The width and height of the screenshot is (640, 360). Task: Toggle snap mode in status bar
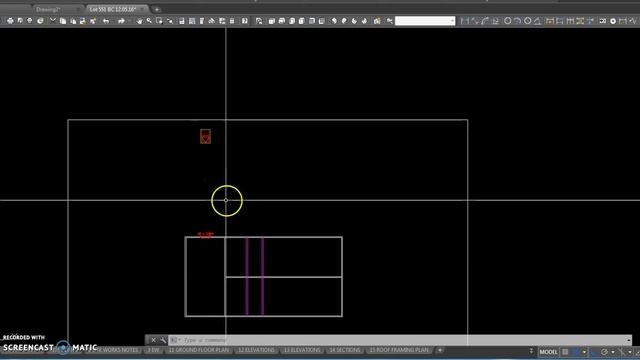coord(576,352)
